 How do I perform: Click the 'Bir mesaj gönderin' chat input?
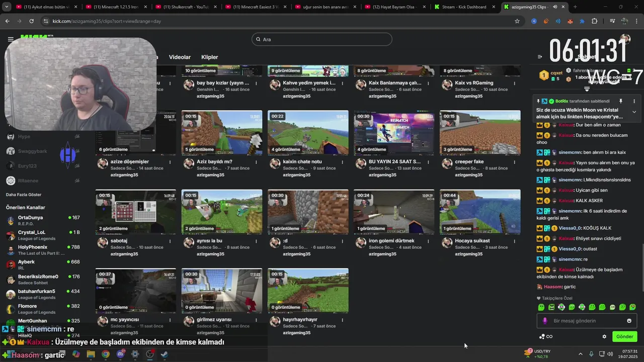[587, 321]
